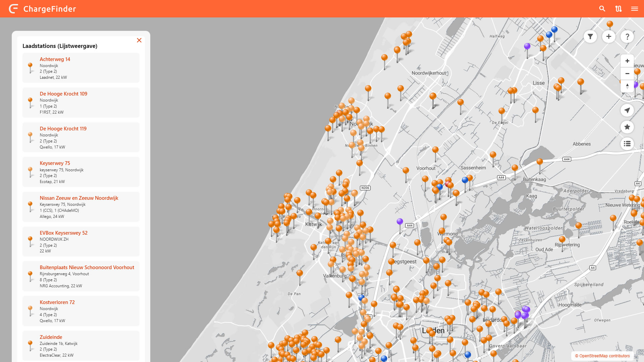The width and height of the screenshot is (644, 362).
Task: Open favorites star button
Action: point(627,127)
